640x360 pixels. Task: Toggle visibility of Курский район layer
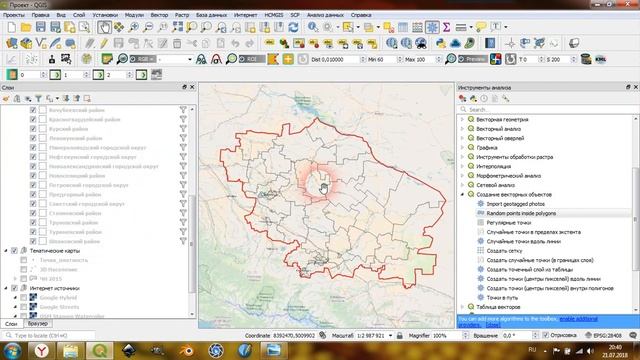click(x=33, y=129)
